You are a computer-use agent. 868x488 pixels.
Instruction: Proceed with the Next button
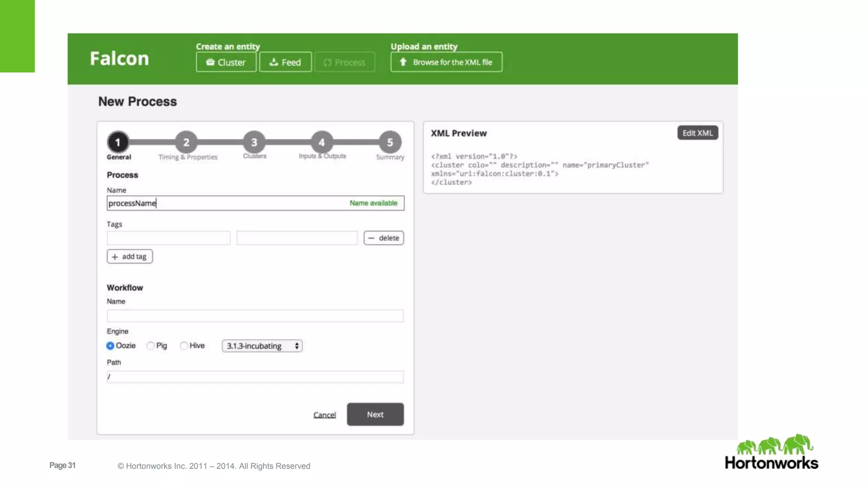[375, 414]
